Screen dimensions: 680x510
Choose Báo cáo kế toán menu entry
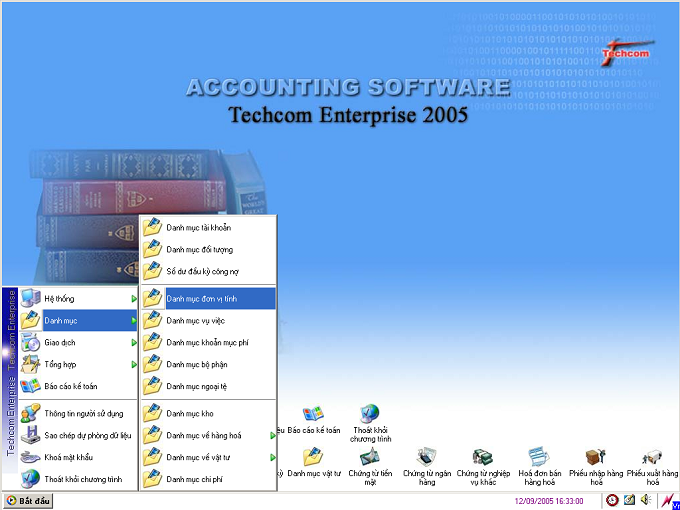[x=78, y=386]
